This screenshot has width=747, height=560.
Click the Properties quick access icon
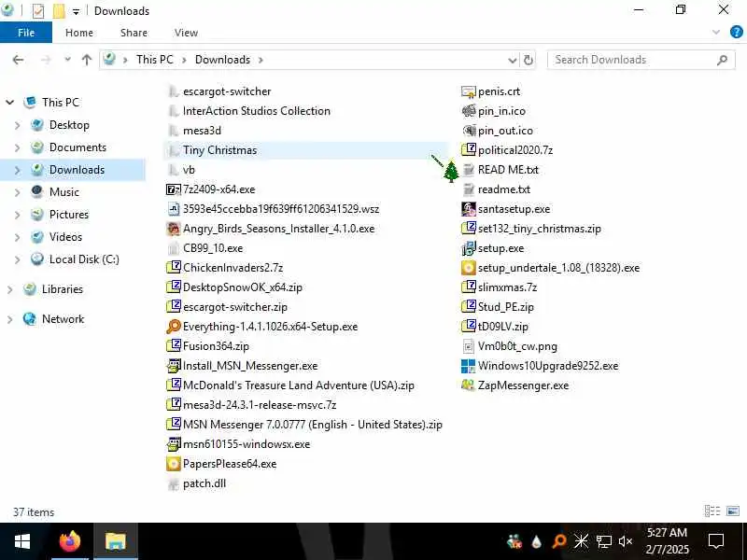[x=38, y=11]
